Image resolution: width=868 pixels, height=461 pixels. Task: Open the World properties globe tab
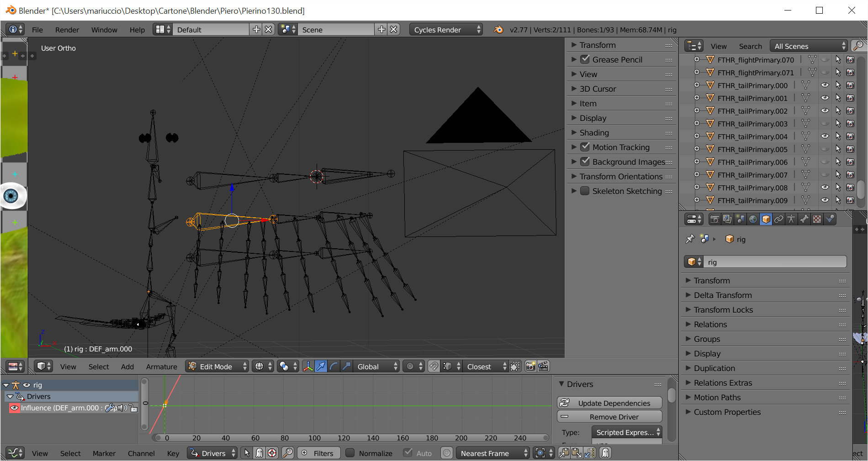pos(753,220)
